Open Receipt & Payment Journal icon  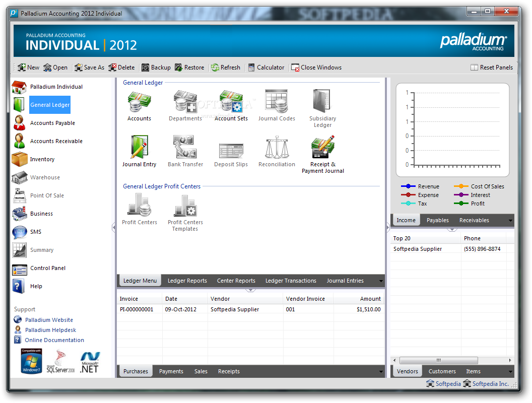pos(322,147)
